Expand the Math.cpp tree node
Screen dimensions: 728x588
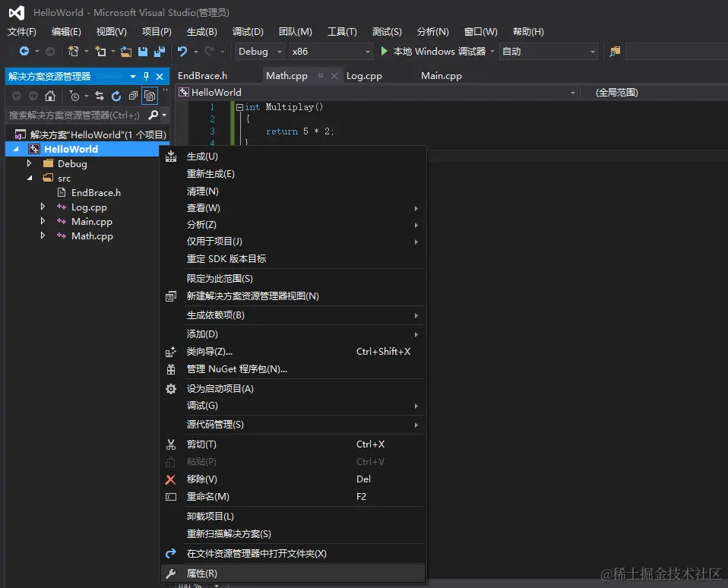(43, 236)
